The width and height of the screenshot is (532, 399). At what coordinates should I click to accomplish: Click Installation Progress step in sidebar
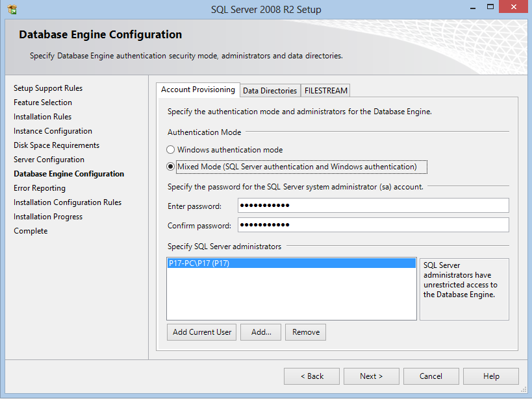point(48,216)
